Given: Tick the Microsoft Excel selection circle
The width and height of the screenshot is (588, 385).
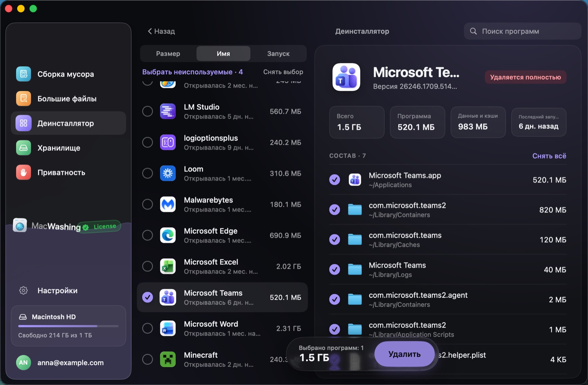Looking at the screenshot, I should pyautogui.click(x=147, y=266).
